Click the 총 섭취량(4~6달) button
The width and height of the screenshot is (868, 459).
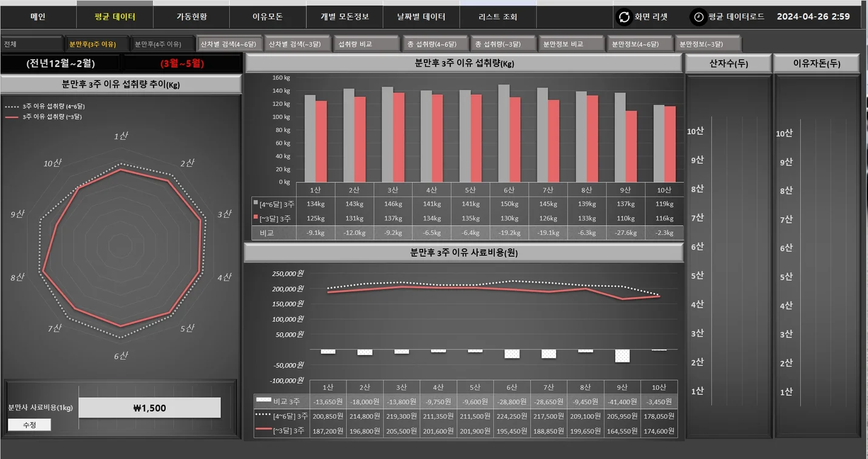pos(435,44)
